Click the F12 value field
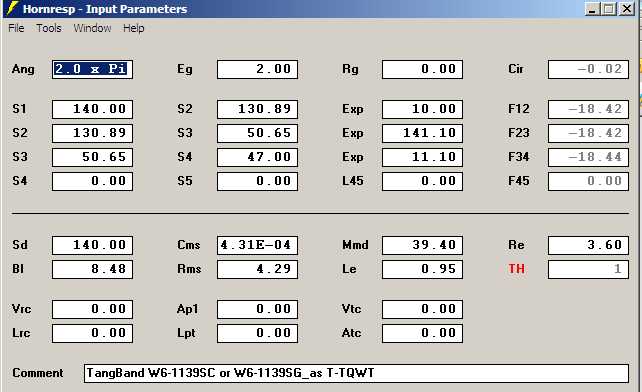Image resolution: width=642 pixels, height=392 pixels. [x=588, y=109]
